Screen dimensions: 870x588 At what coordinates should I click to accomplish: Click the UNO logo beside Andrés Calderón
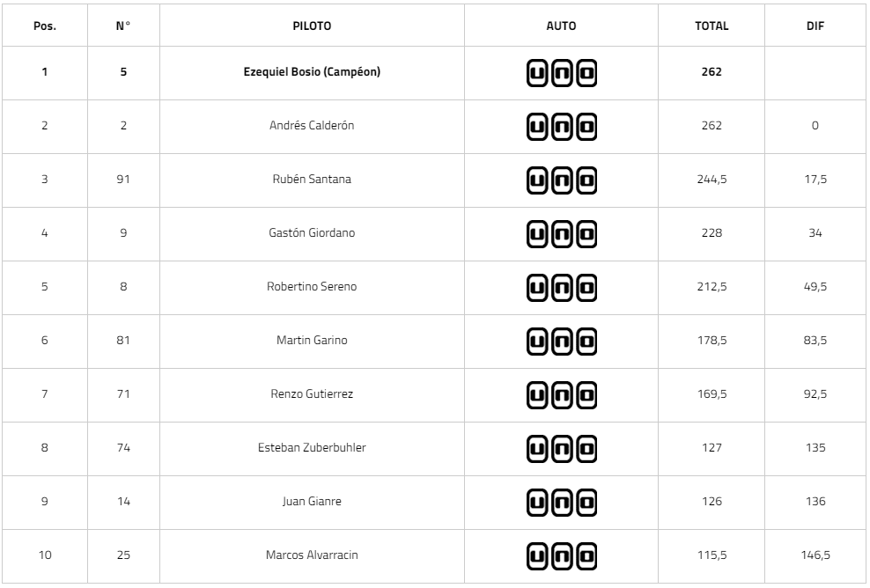click(561, 126)
